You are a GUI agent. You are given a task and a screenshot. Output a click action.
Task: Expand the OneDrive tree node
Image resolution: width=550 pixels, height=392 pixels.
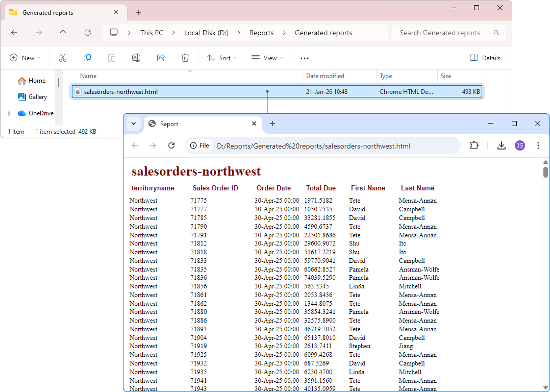pyautogui.click(x=9, y=113)
